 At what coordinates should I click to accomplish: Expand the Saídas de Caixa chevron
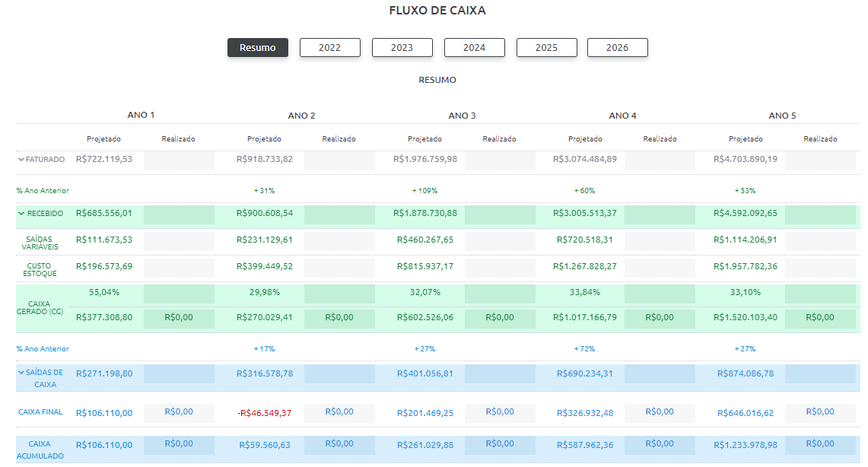click(21, 373)
